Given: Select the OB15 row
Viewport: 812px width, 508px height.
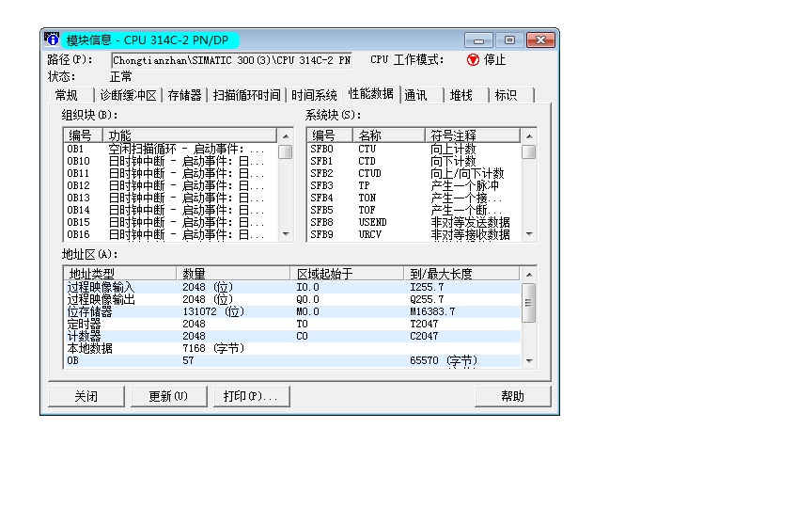Looking at the screenshot, I should point(170,222).
